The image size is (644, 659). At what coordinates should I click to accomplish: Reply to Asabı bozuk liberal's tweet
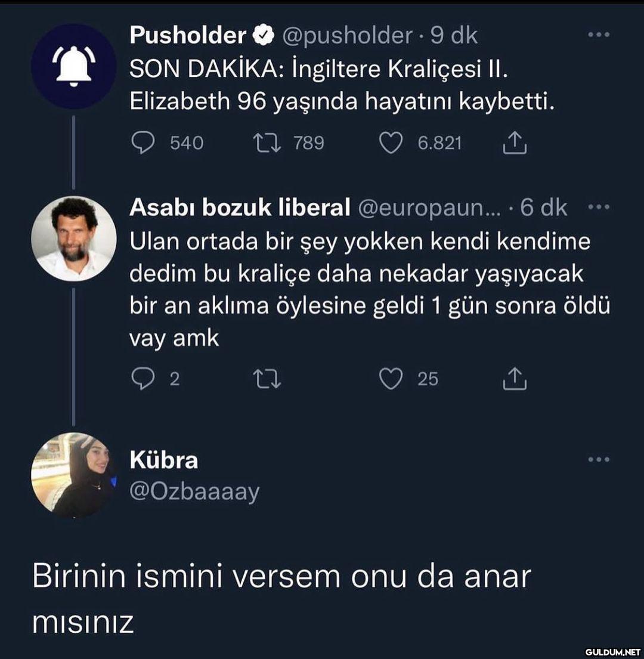tap(143, 379)
